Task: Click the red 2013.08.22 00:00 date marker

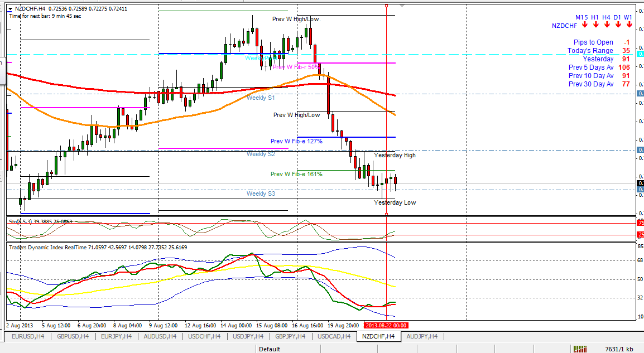Action: coord(386,326)
